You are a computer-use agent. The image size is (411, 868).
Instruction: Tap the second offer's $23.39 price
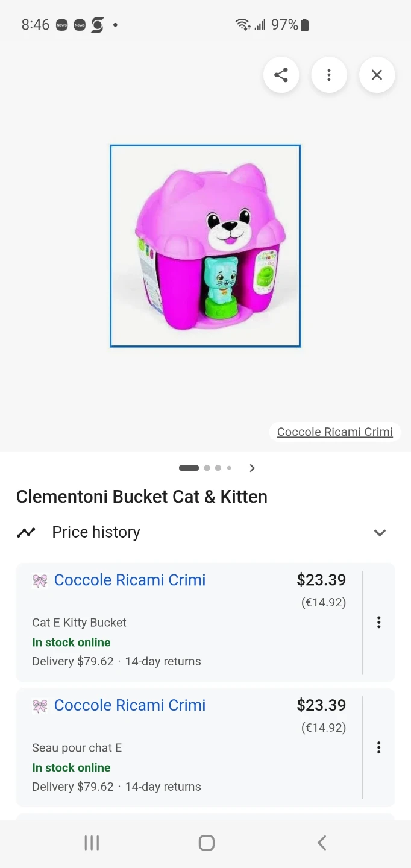tap(321, 705)
